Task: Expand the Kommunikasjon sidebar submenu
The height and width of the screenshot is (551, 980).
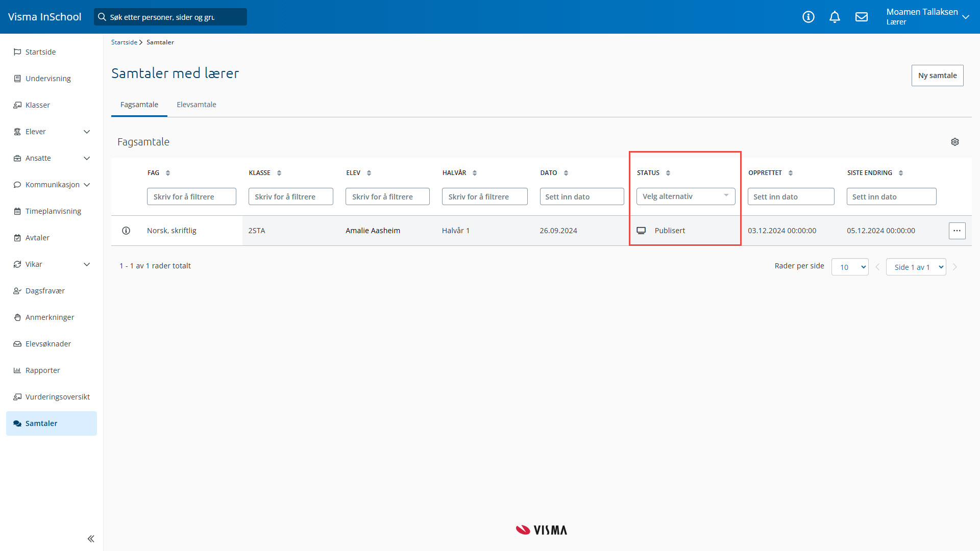Action: point(87,185)
